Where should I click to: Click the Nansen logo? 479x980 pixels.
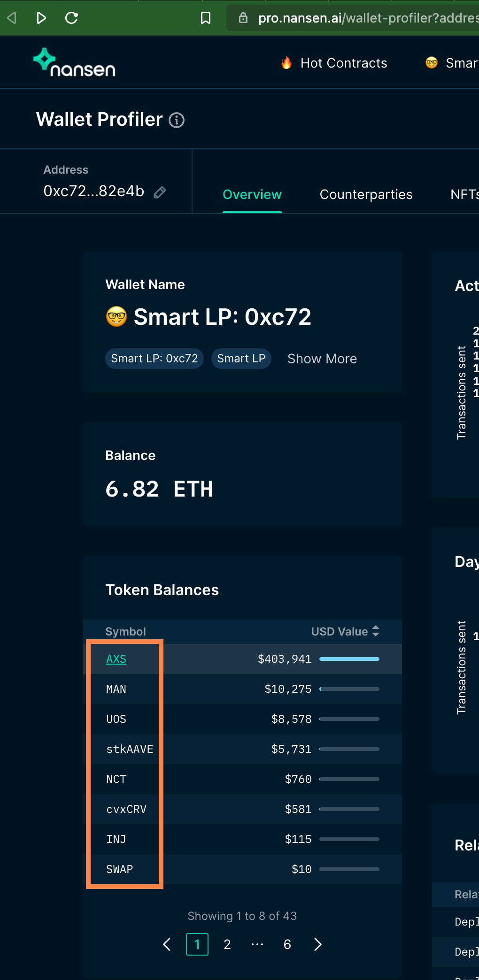[x=74, y=62]
